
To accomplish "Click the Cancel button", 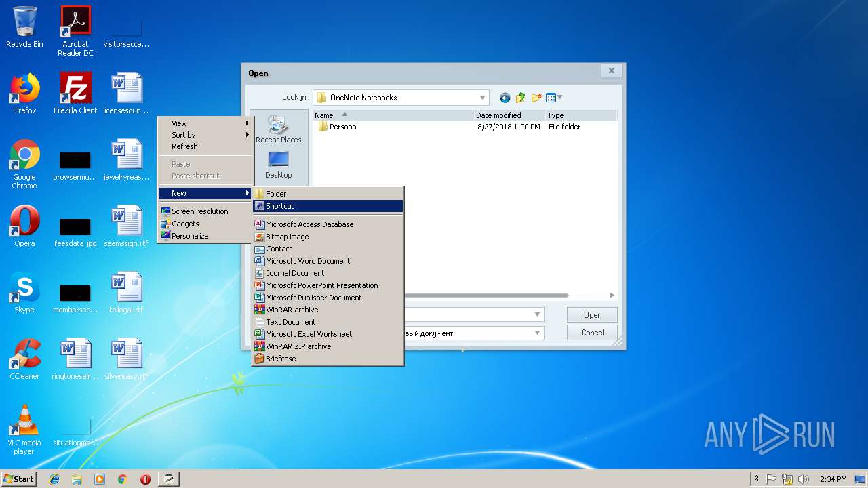I will (x=593, y=333).
